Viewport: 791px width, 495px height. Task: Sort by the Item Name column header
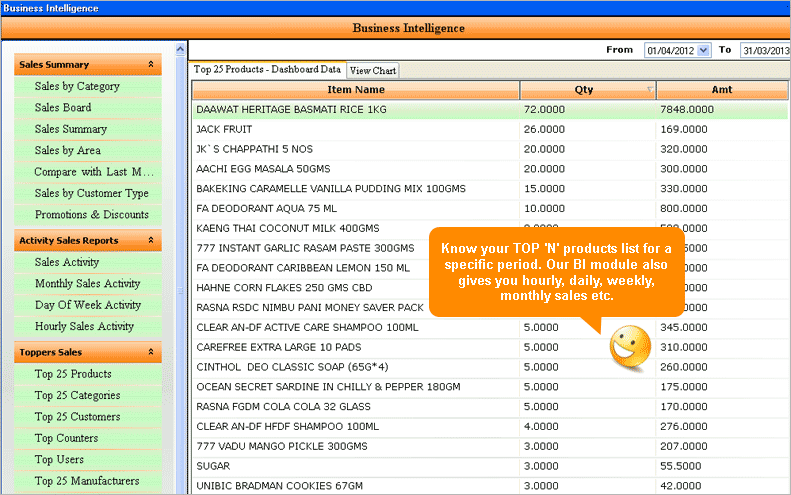[355, 90]
